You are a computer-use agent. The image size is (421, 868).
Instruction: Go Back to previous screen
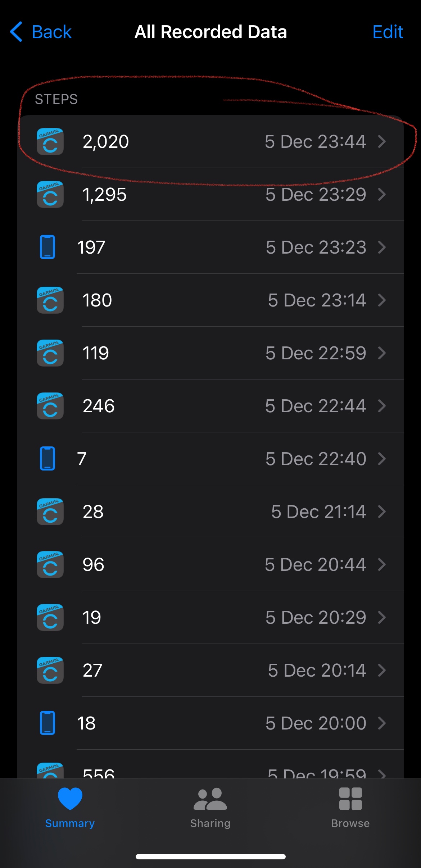(41, 32)
